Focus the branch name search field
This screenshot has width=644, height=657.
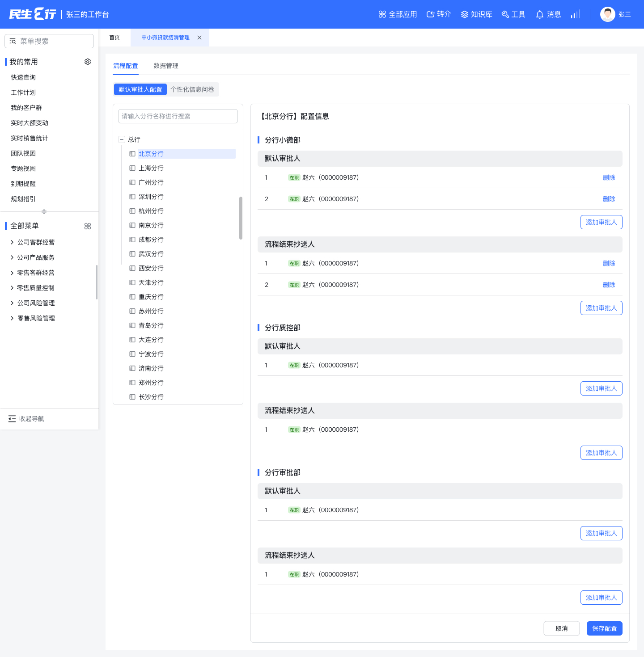coord(178,116)
